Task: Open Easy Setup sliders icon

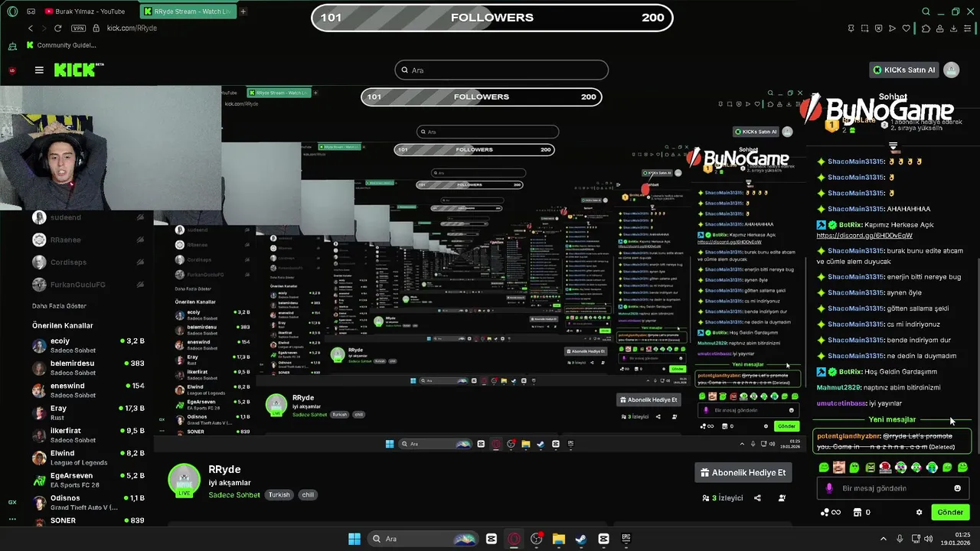Action: (x=969, y=28)
